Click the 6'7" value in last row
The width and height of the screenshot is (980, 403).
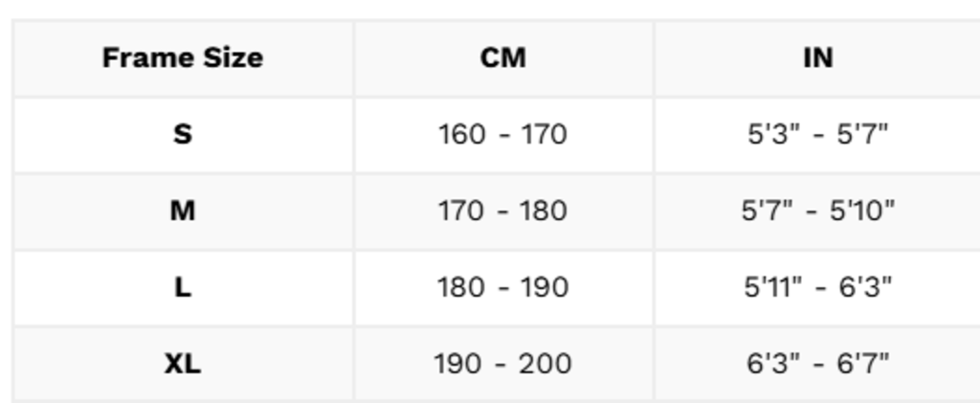(x=864, y=364)
